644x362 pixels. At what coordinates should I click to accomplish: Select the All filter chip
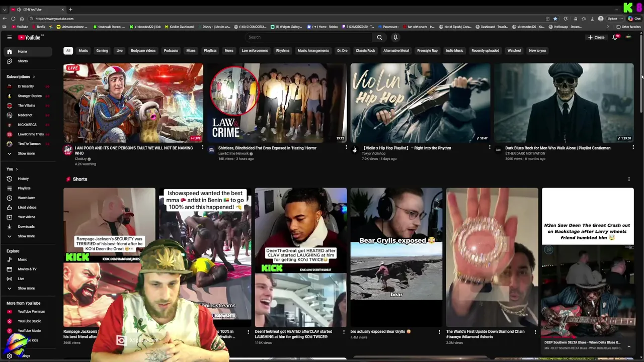coord(68,50)
